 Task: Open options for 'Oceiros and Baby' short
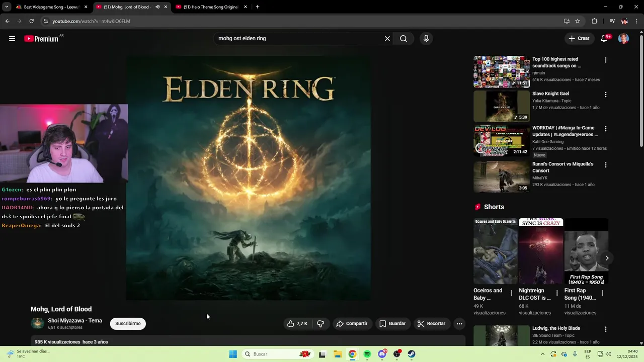pyautogui.click(x=512, y=293)
